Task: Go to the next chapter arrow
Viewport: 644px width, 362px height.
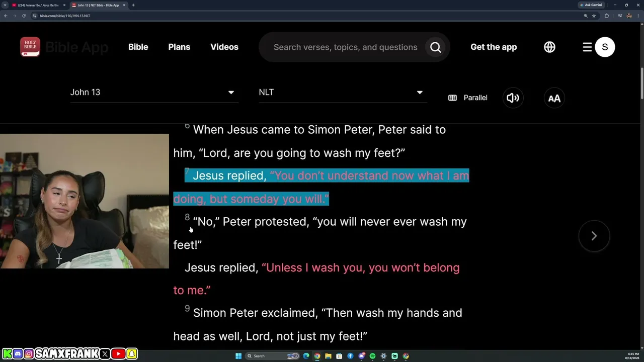Action: pos(594,236)
